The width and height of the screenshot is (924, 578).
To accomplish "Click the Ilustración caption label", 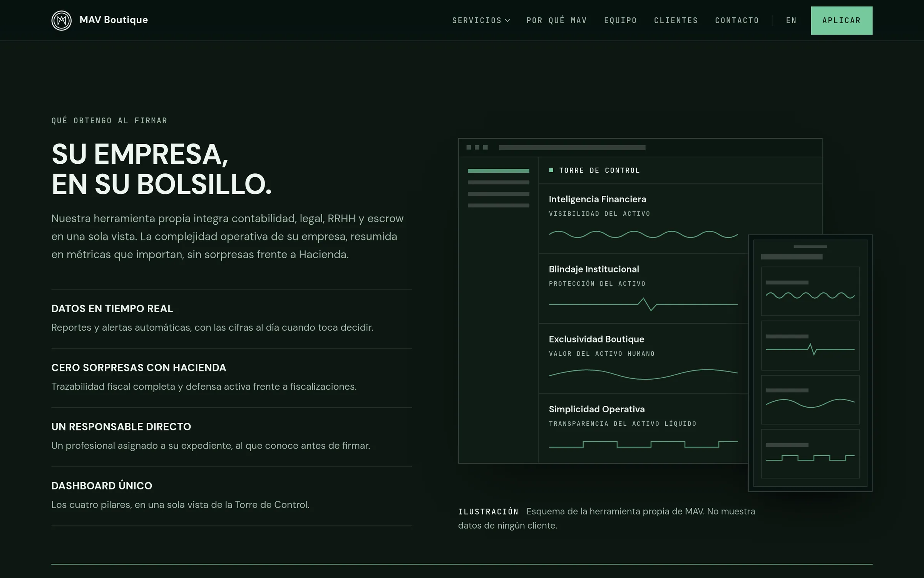I will coord(488,512).
